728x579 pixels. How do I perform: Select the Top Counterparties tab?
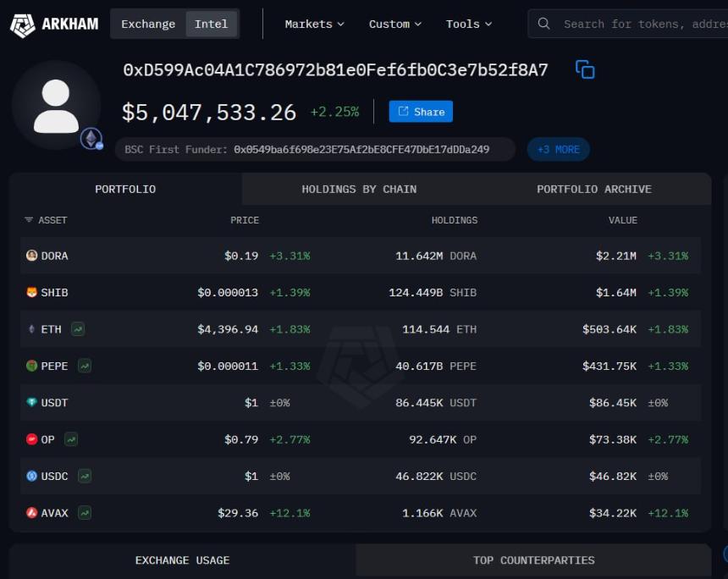pyautogui.click(x=533, y=560)
